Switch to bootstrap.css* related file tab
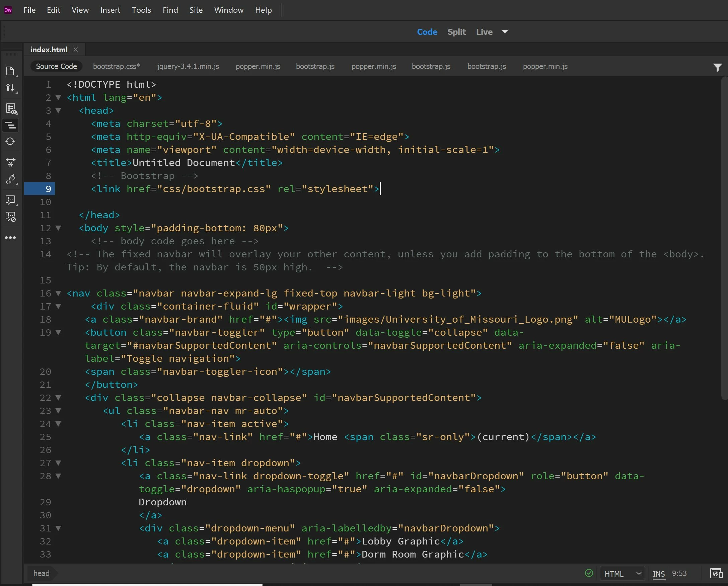This screenshot has width=728, height=586. click(116, 67)
